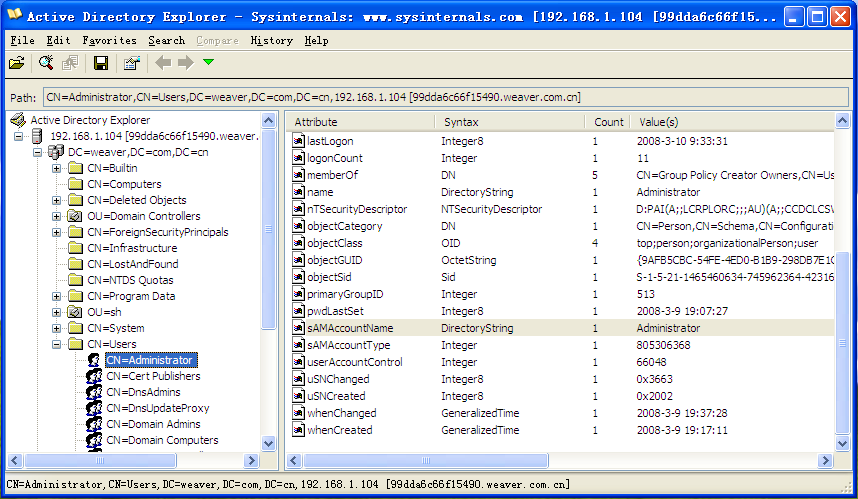The width and height of the screenshot is (858, 499).
Task: Click the attribute list vertical scrollbar thumb
Action: click(x=842, y=344)
